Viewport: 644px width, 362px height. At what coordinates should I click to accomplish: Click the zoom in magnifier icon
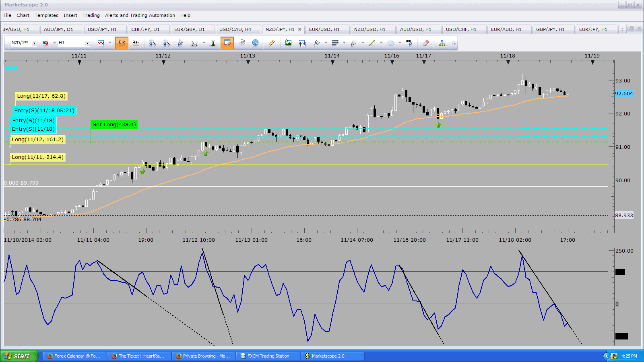point(152,43)
